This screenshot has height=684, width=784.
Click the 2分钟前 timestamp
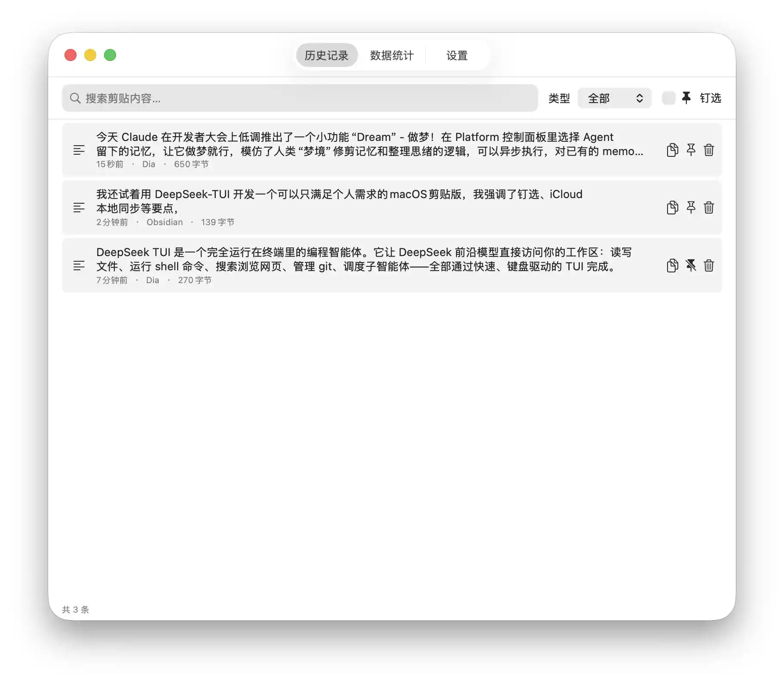point(112,222)
